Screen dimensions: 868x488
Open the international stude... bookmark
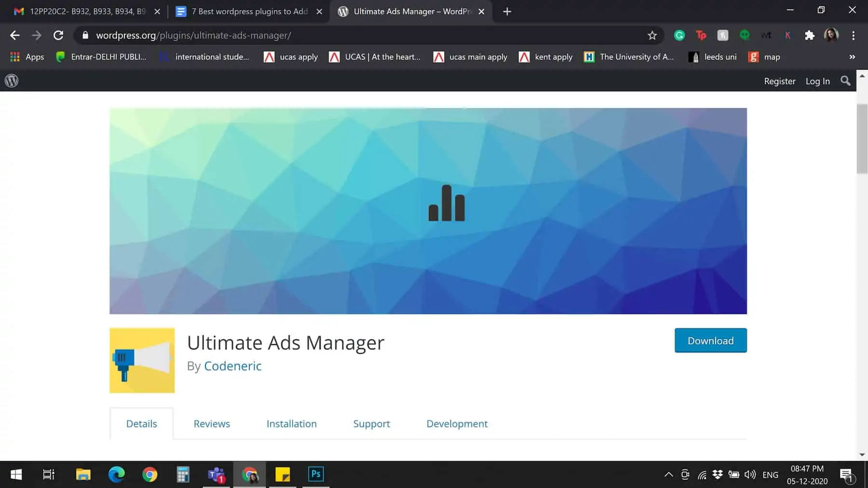(204, 57)
